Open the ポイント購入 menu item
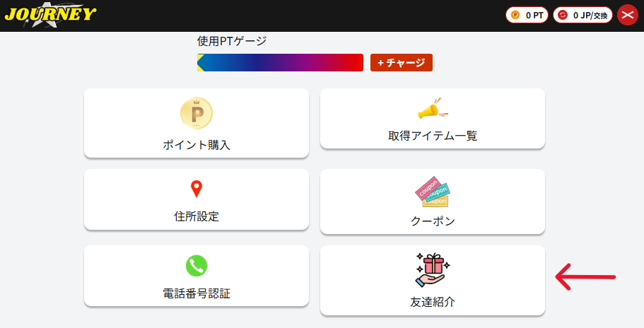The width and height of the screenshot is (644, 328). click(x=197, y=145)
